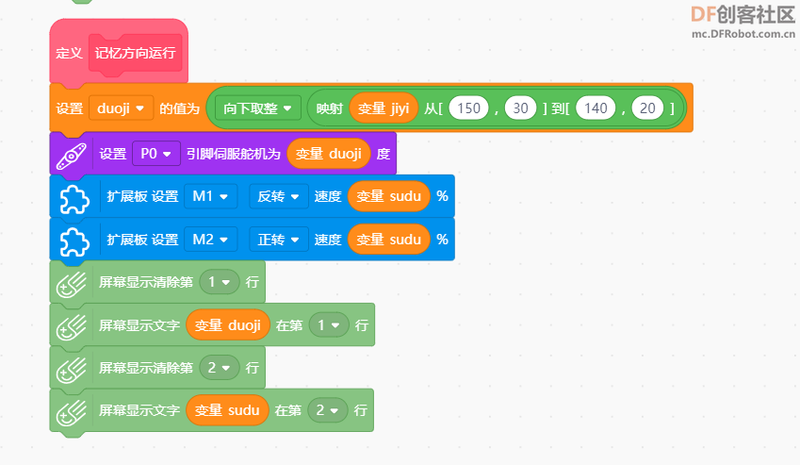Change the 反转 direction dropdown
This screenshot has width=800, height=465.
(278, 197)
